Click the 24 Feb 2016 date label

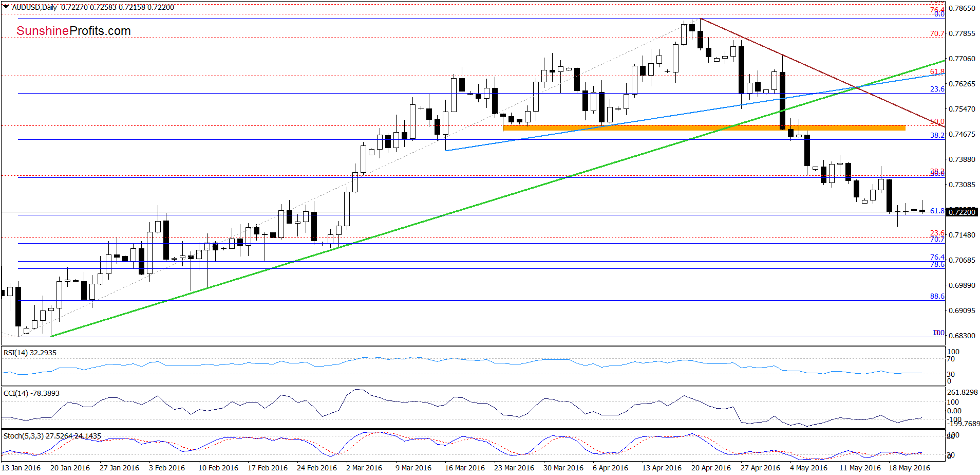click(317, 468)
